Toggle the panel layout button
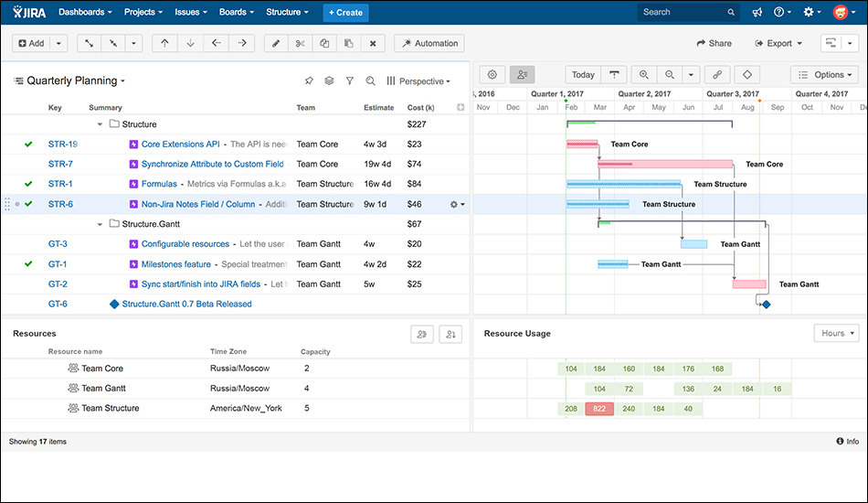The width and height of the screenshot is (868, 503). [x=831, y=43]
